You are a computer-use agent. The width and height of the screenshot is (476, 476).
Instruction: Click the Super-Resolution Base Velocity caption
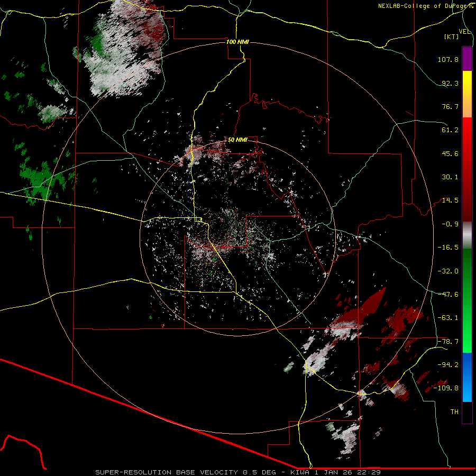click(237, 472)
